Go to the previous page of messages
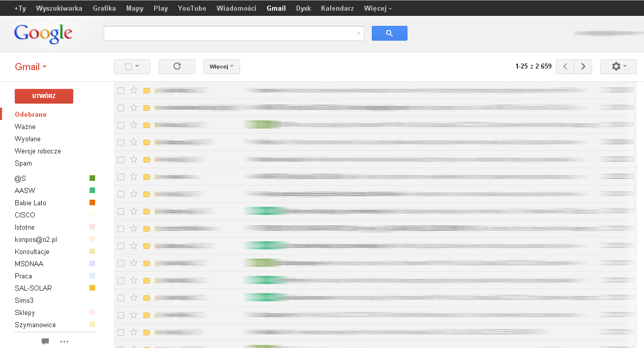The height and width of the screenshot is (348, 644). 565,67
